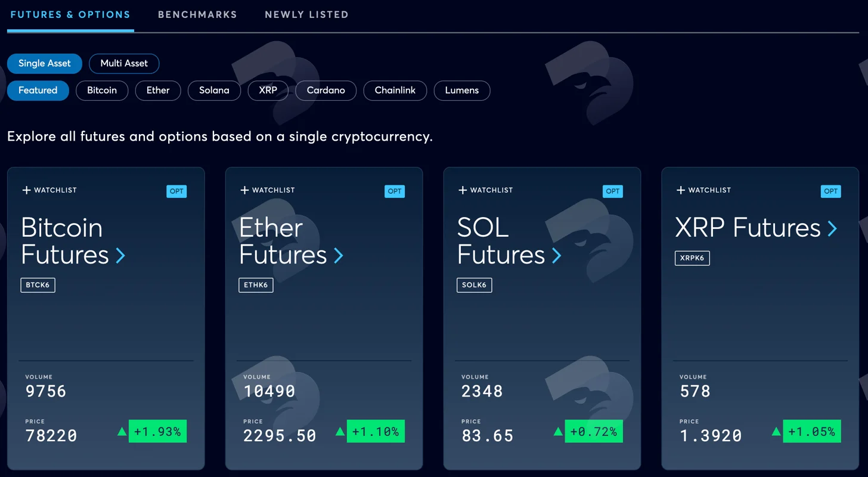Click the BTCK6 ticker tag
Image resolution: width=868 pixels, height=477 pixels.
point(38,285)
